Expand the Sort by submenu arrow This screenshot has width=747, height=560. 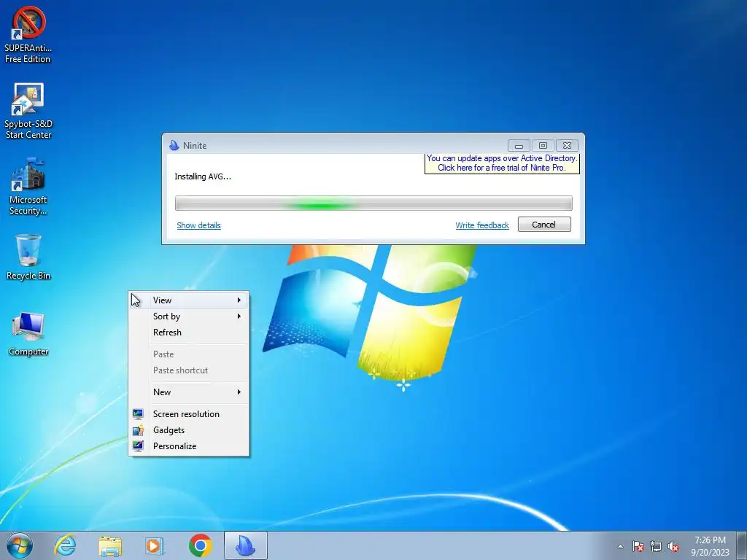click(x=239, y=316)
